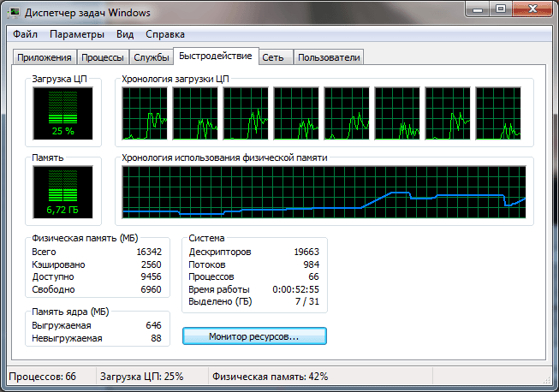559x392 pixels.
Task: Click the status bar text Физическая память: 42%
Action: 271,377
